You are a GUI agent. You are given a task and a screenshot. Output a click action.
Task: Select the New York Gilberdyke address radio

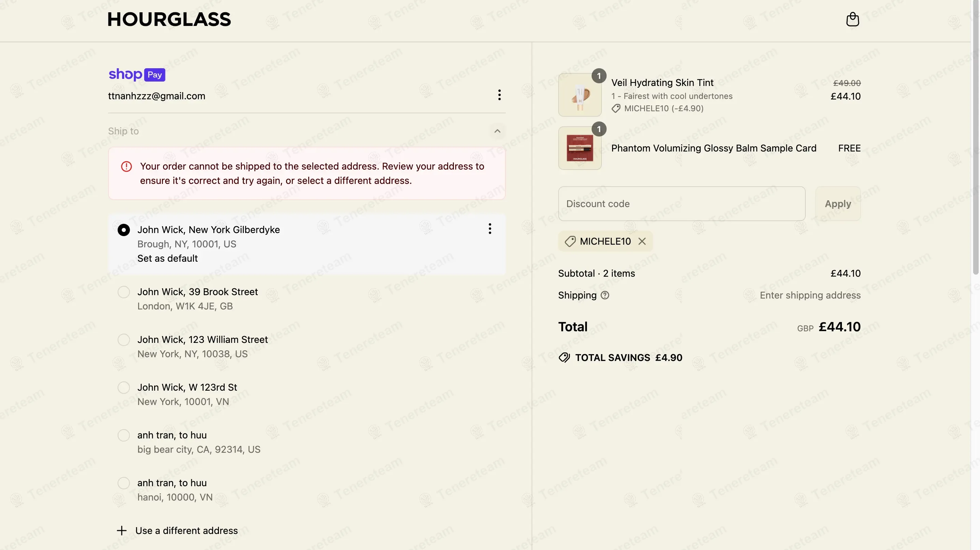[x=124, y=230]
